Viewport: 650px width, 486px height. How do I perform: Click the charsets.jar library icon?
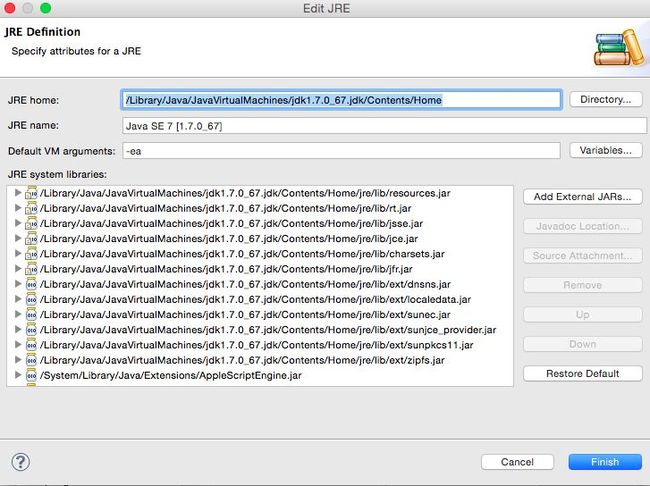pos(31,254)
